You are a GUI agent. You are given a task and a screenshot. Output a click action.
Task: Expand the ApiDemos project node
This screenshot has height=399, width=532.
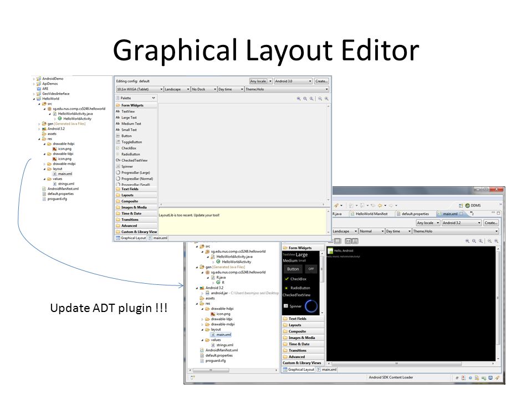[x=34, y=84]
